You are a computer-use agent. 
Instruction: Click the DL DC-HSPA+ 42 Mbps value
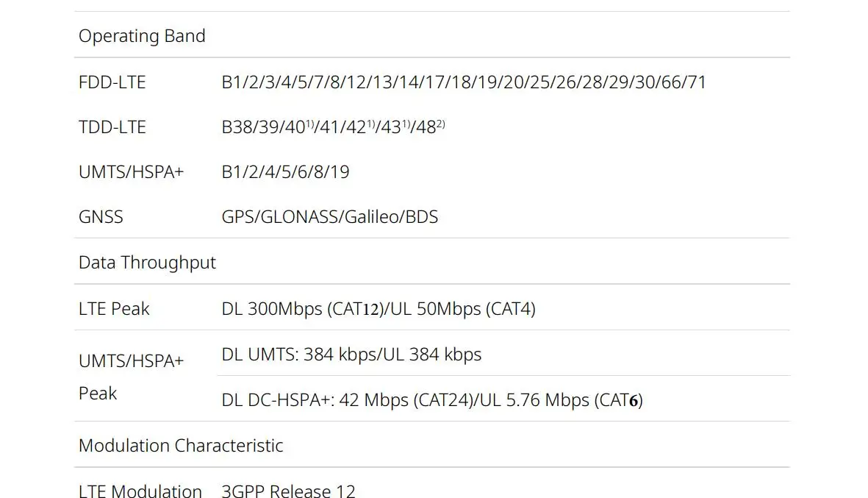[345, 400]
